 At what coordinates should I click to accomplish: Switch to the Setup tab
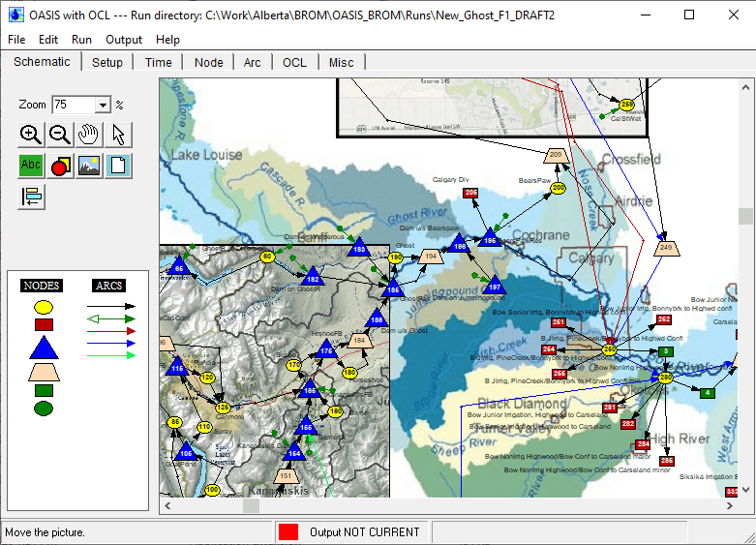(x=107, y=62)
